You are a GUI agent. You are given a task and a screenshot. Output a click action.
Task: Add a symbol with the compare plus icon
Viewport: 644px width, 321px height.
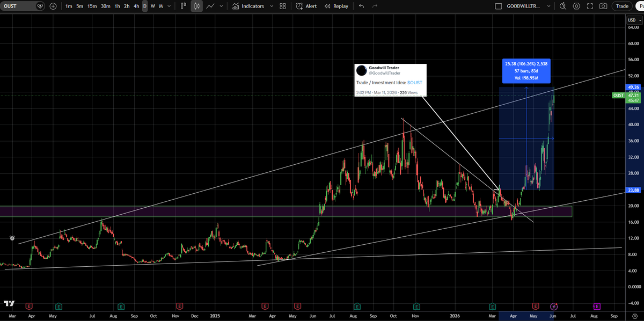pos(53,6)
